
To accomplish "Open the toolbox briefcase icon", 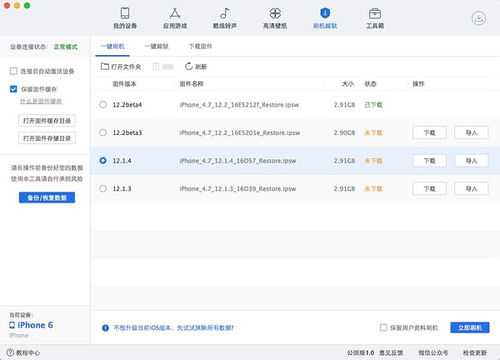I will click(x=375, y=13).
